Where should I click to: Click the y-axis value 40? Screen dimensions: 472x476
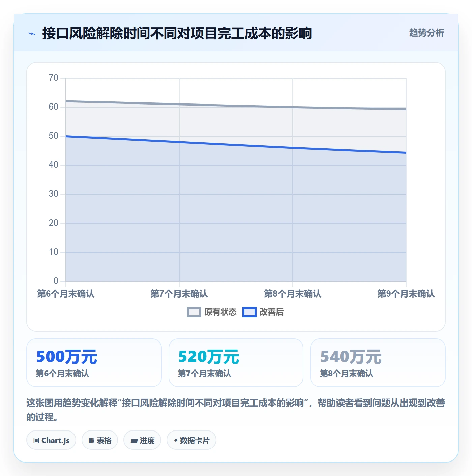coord(54,165)
